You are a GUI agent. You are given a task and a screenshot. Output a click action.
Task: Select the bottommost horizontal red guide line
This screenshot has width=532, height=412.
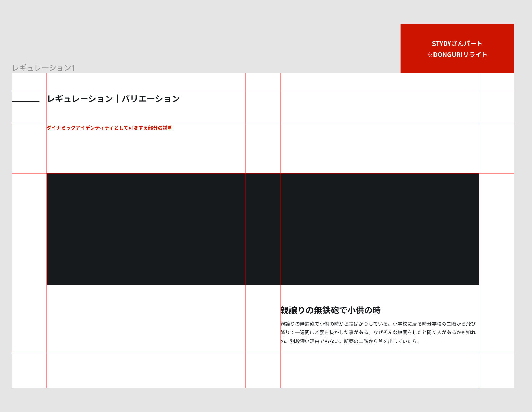click(x=204, y=353)
